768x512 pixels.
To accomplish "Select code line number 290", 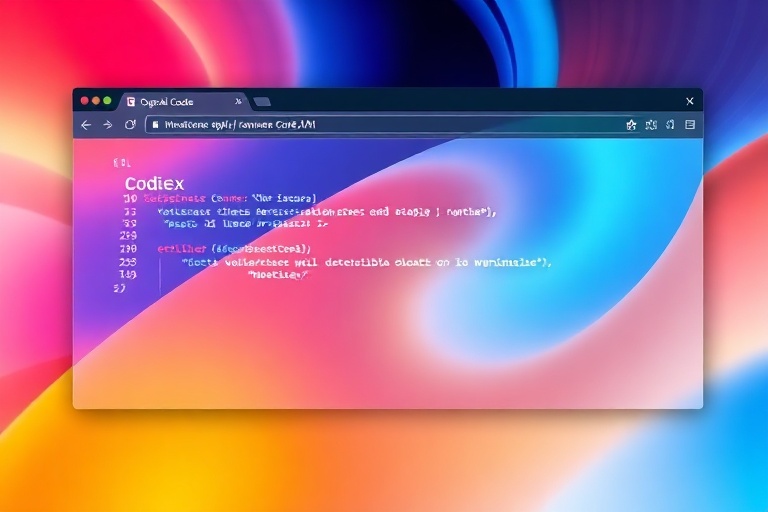I will click(129, 249).
